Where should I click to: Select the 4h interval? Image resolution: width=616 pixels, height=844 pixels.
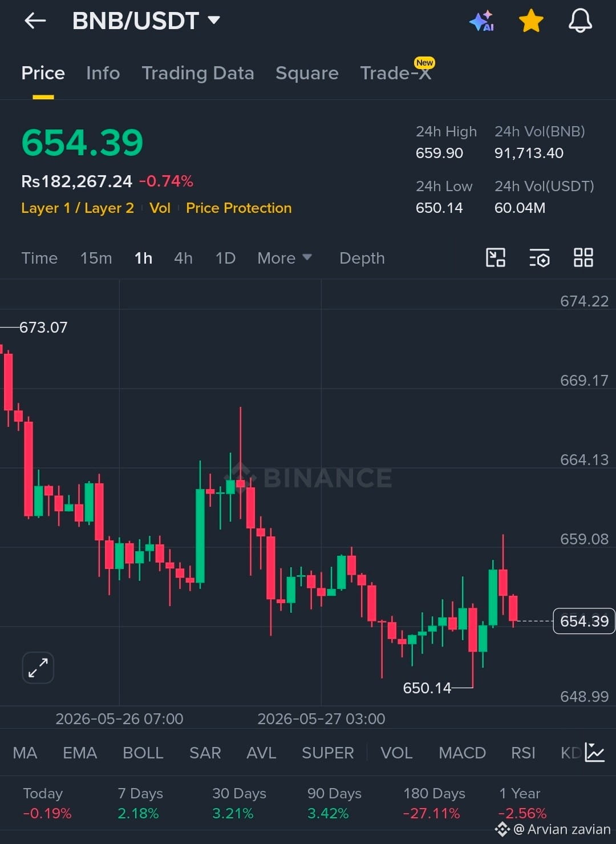point(183,259)
